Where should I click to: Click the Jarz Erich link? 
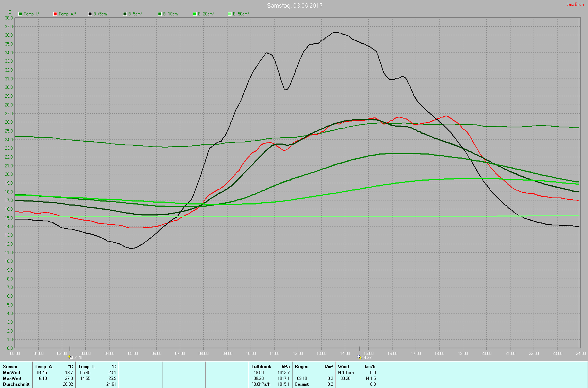point(575,4)
